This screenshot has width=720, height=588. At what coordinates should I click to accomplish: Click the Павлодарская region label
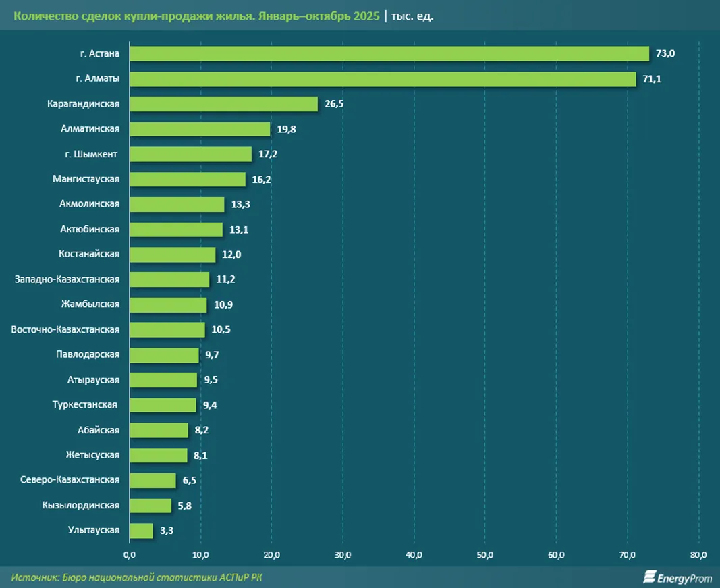pos(88,354)
